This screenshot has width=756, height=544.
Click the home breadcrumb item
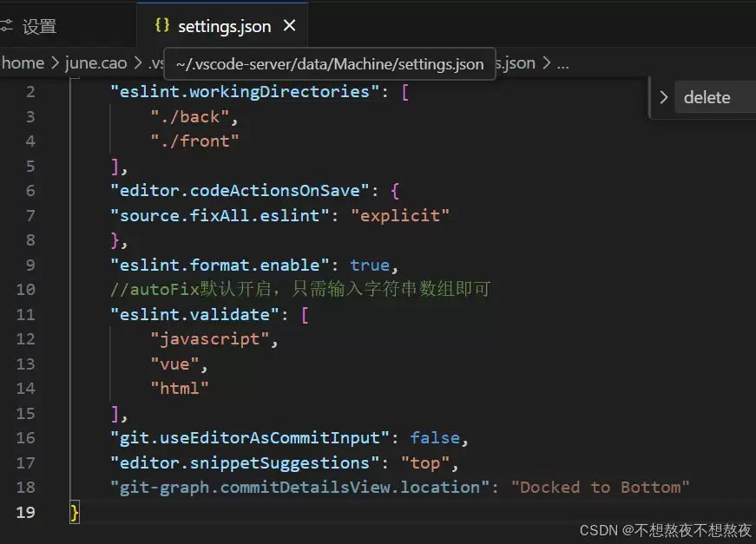22,62
